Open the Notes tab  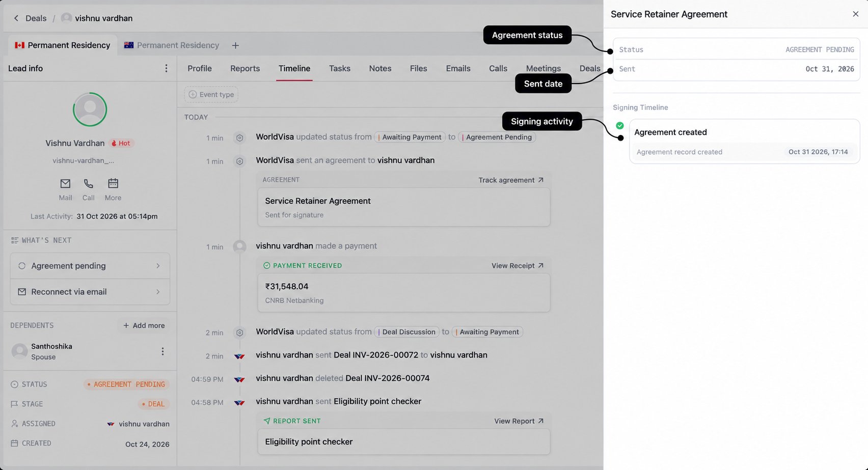pyautogui.click(x=381, y=68)
